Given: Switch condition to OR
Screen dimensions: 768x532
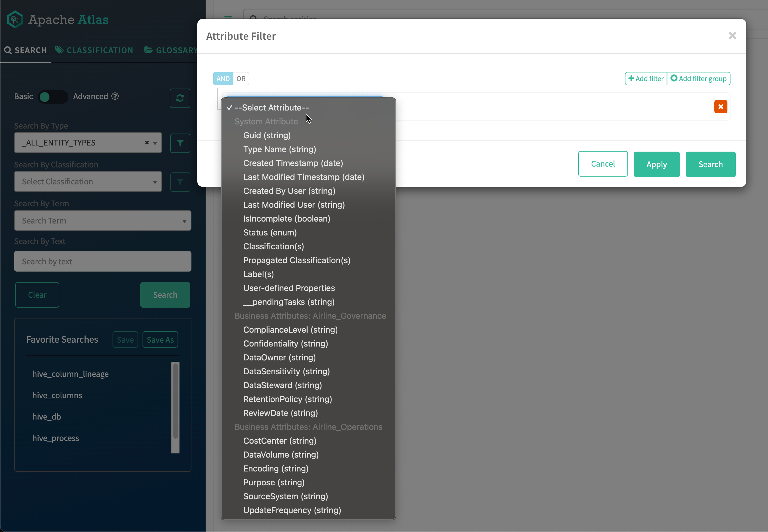Looking at the screenshot, I should click(x=241, y=79).
